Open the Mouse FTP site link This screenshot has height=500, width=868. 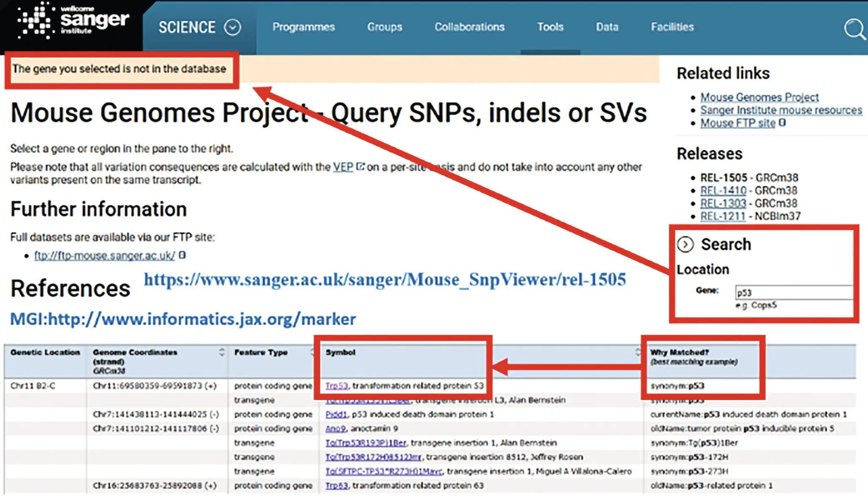pyautogui.click(x=738, y=123)
